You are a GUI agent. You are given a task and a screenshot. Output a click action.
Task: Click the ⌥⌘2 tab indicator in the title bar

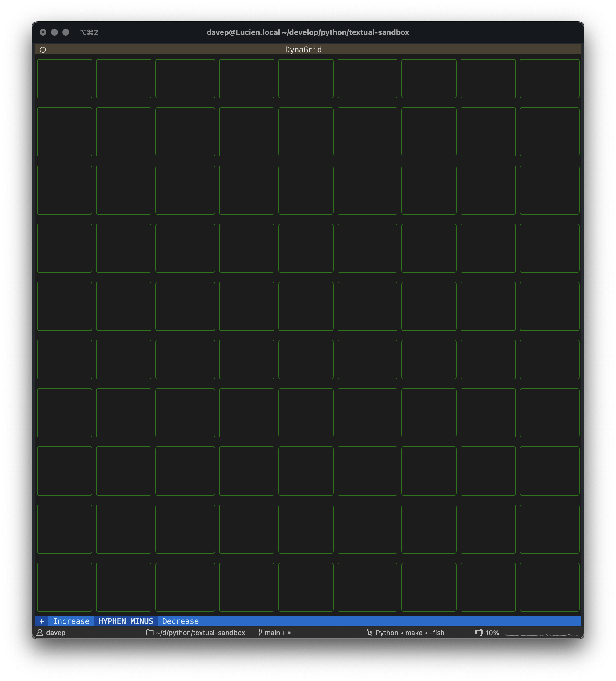(90, 32)
